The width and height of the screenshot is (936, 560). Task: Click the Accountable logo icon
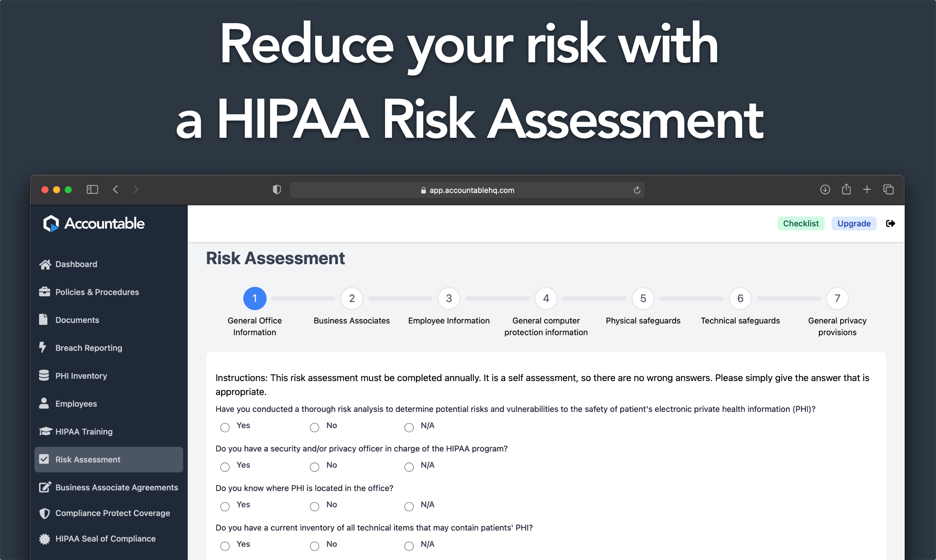pyautogui.click(x=51, y=223)
